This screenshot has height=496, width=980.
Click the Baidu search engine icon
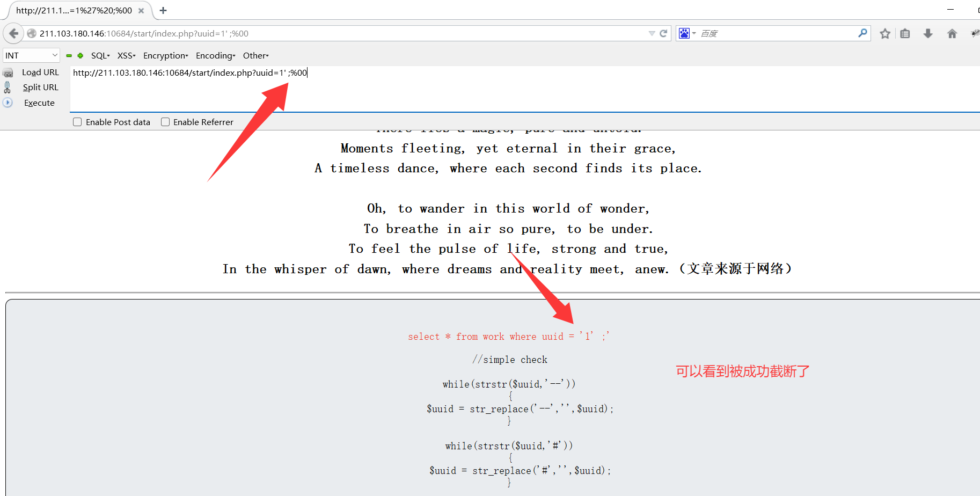[x=684, y=33]
